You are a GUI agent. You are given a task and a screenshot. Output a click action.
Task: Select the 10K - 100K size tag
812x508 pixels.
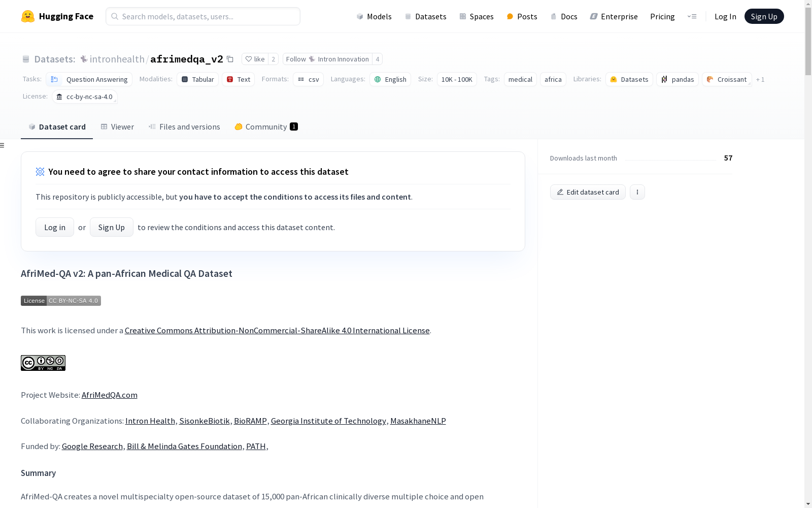point(457,79)
